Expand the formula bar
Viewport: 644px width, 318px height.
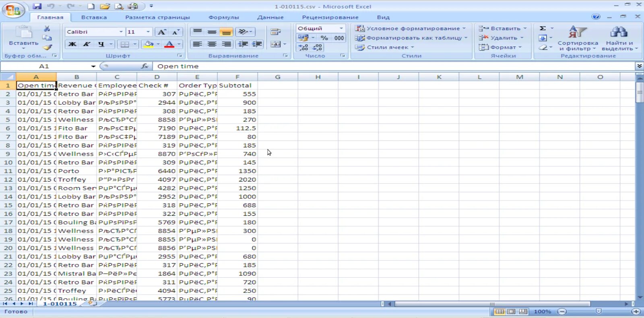coord(640,66)
